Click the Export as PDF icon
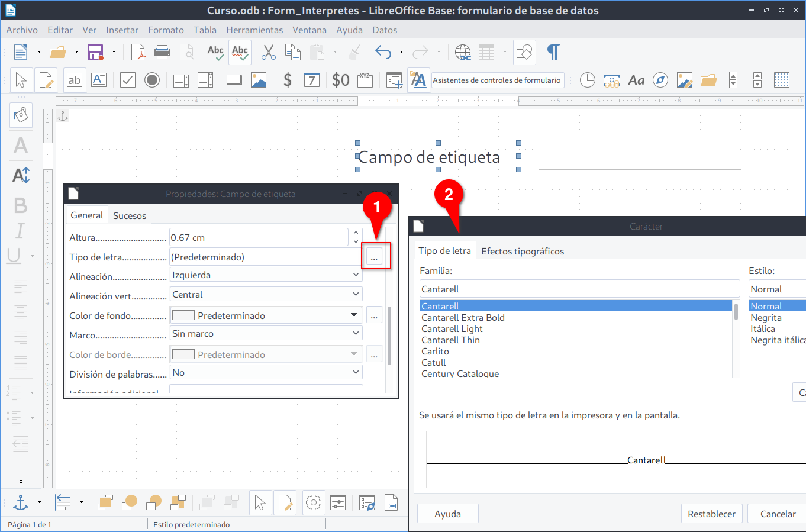806x532 pixels. [x=138, y=53]
